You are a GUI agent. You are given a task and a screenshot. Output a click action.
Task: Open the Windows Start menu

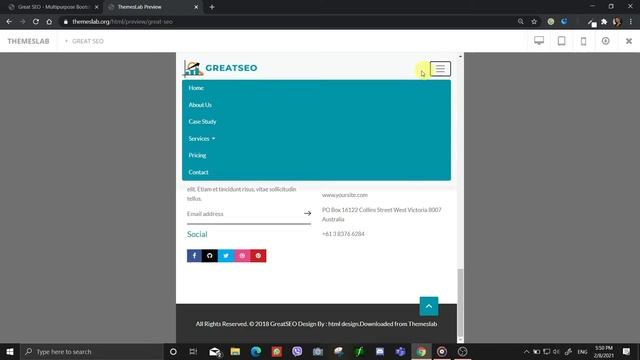(10, 351)
